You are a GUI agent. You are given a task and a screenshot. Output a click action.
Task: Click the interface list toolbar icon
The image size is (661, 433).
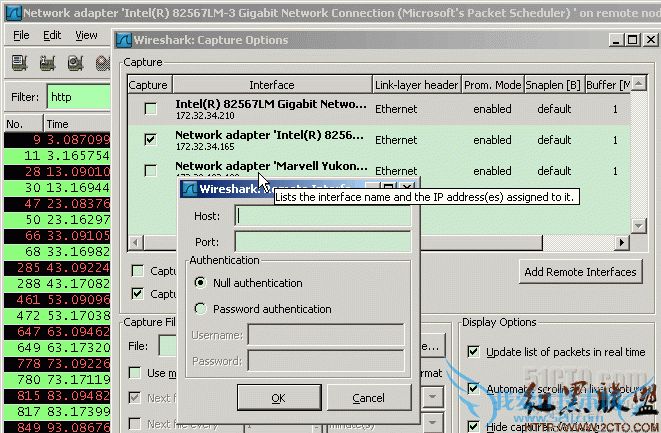(x=19, y=63)
